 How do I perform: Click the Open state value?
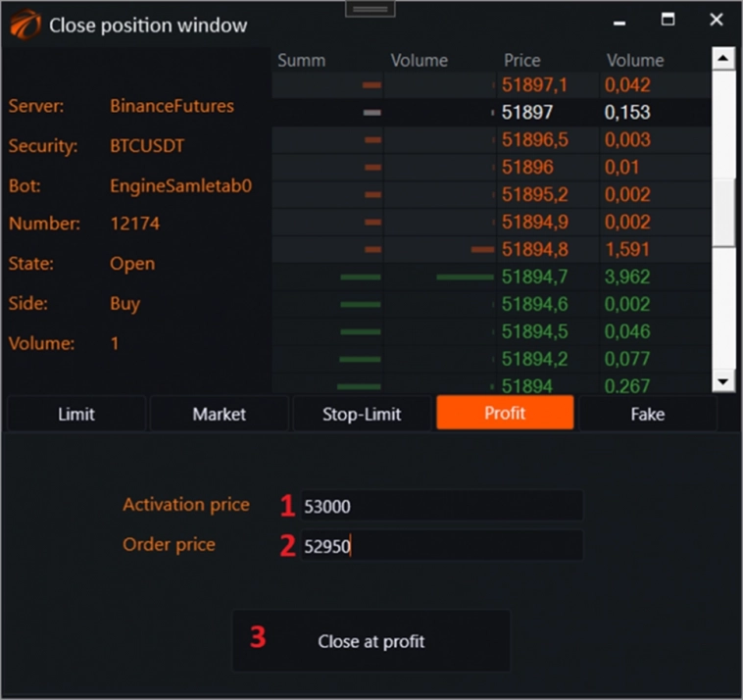pos(132,264)
